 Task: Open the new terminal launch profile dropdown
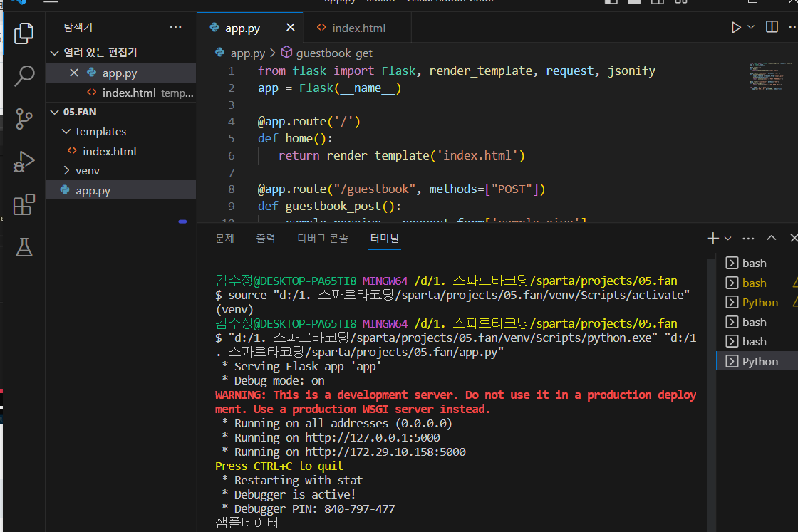(727, 239)
